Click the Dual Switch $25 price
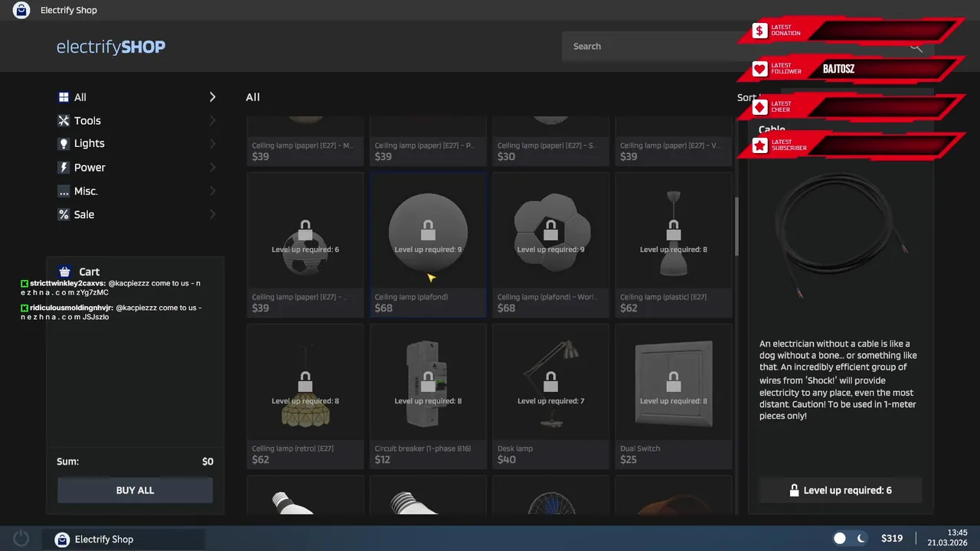The image size is (980, 551). click(629, 460)
